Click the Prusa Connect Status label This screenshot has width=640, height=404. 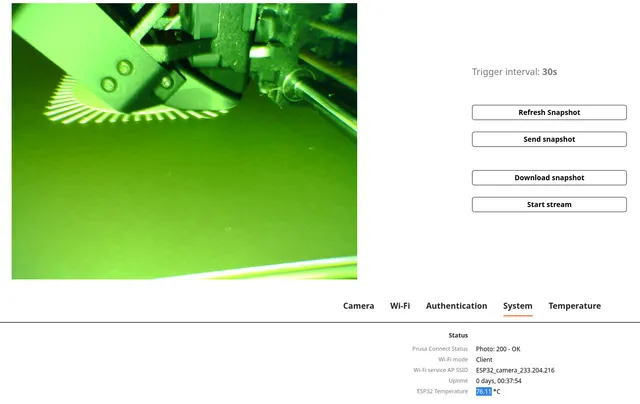[x=439, y=349]
